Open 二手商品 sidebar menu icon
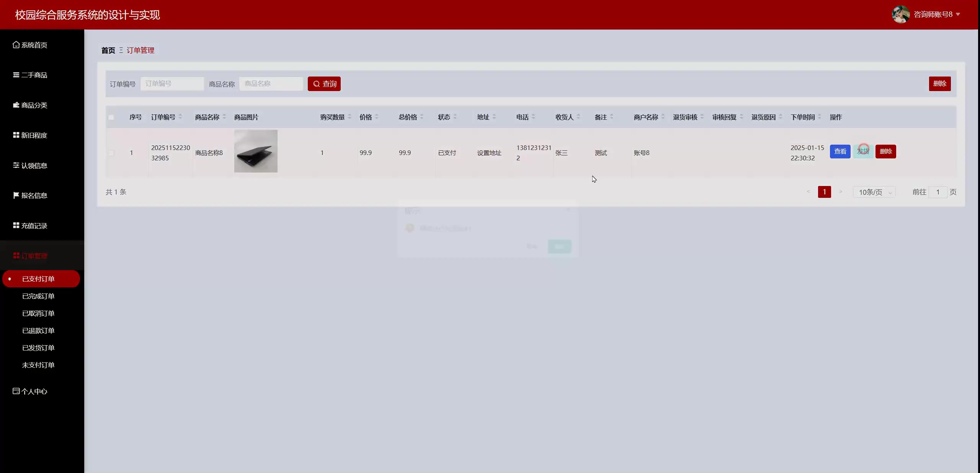 pos(16,75)
